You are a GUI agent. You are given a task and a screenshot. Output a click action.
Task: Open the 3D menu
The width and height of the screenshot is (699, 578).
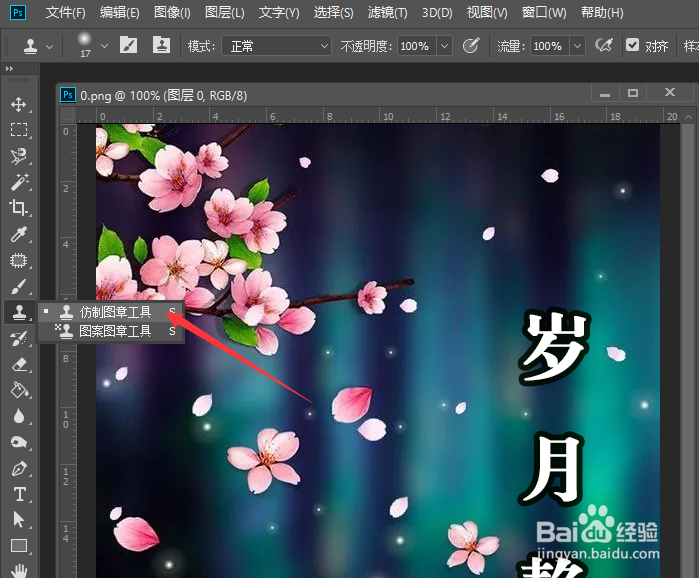pyautogui.click(x=437, y=12)
